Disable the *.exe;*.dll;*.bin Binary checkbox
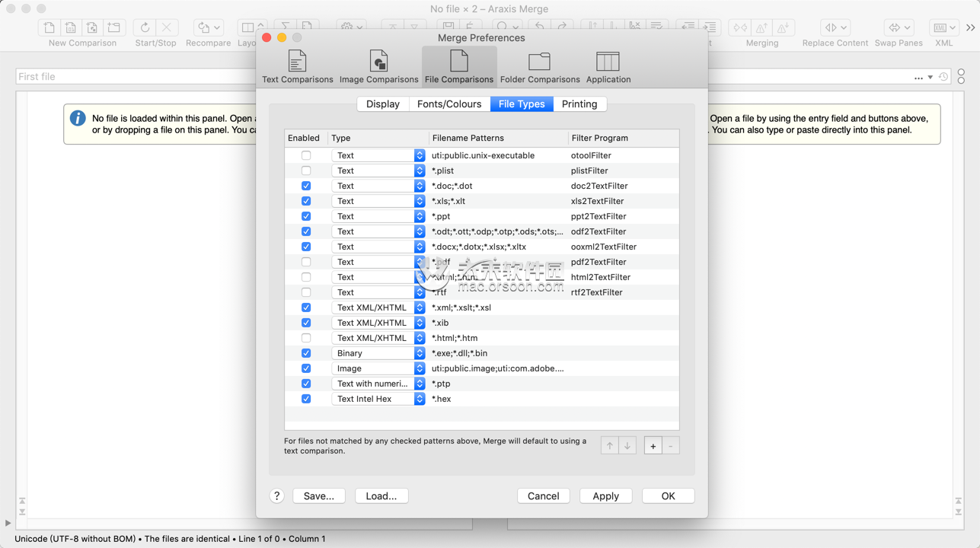The image size is (980, 548). pyautogui.click(x=306, y=353)
